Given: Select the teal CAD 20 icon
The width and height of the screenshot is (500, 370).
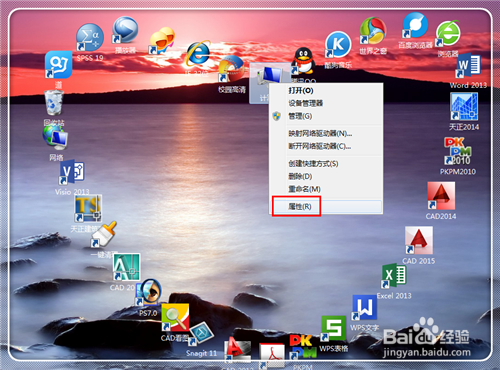Looking at the screenshot, I should pos(126,267).
